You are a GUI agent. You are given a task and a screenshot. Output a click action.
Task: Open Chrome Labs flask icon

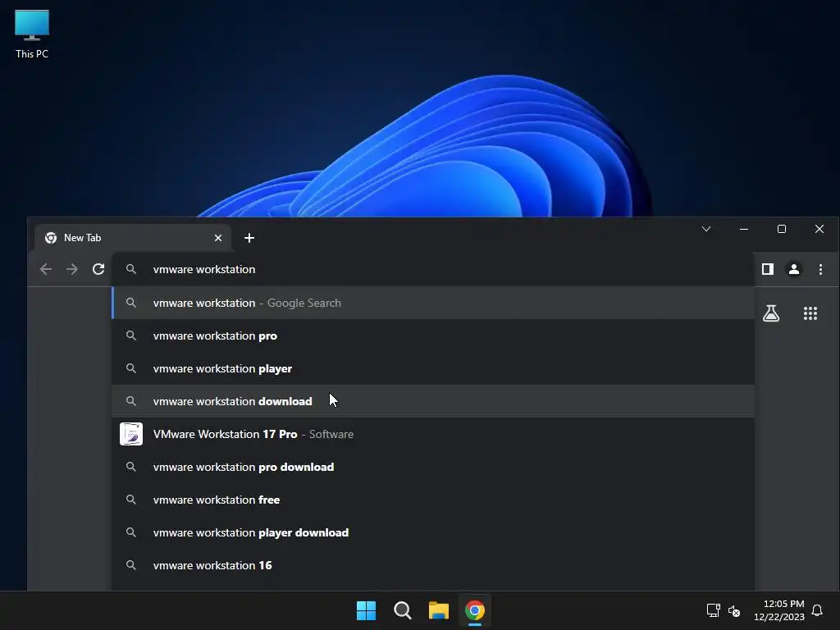click(x=771, y=313)
